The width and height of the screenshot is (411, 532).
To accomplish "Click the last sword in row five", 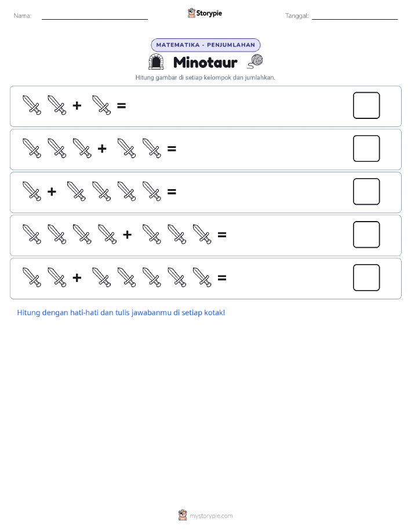I will [x=202, y=277].
